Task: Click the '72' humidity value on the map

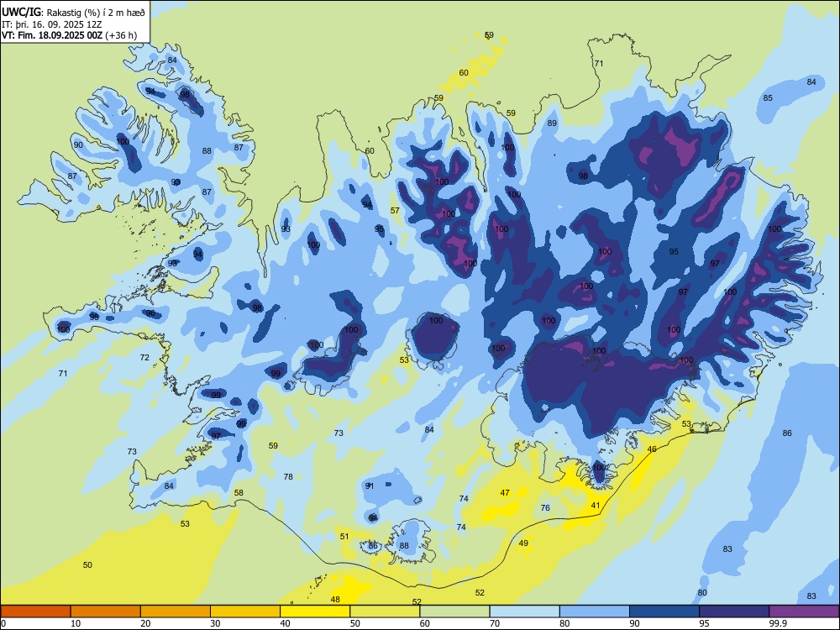Action: click(x=144, y=357)
